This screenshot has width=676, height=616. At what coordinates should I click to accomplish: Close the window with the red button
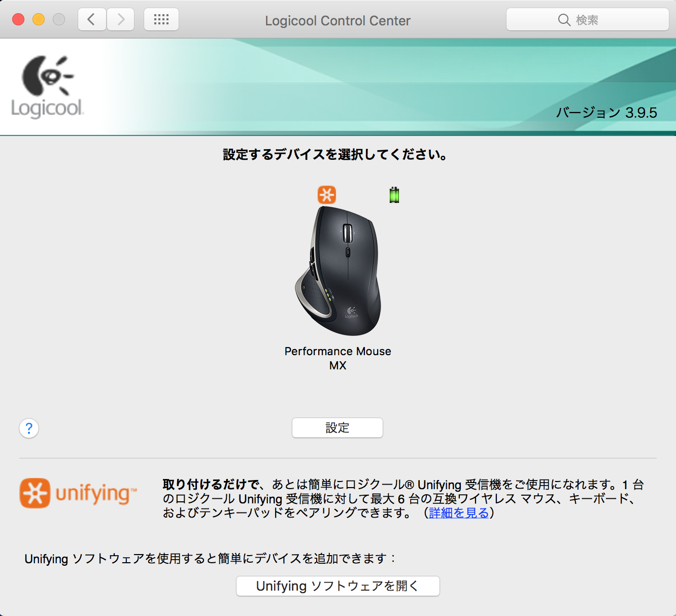tap(18, 20)
